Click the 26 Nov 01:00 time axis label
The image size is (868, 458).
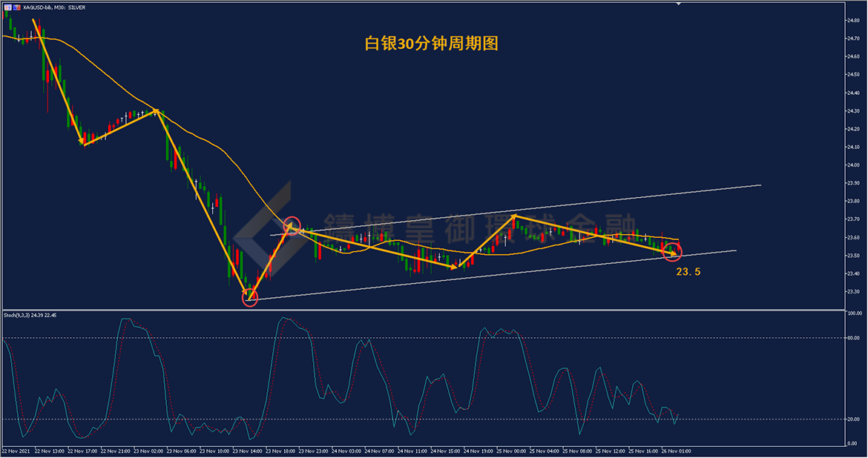click(676, 451)
